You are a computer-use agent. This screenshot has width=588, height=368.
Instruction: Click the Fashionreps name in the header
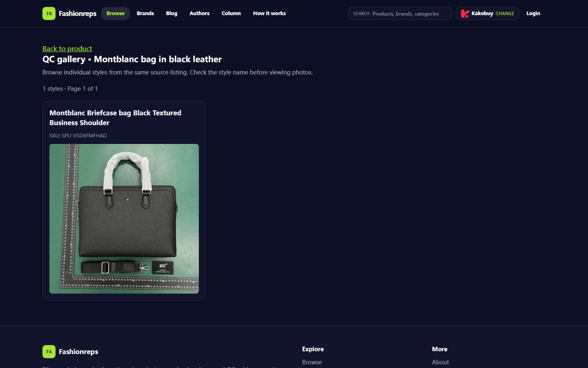[x=78, y=13]
